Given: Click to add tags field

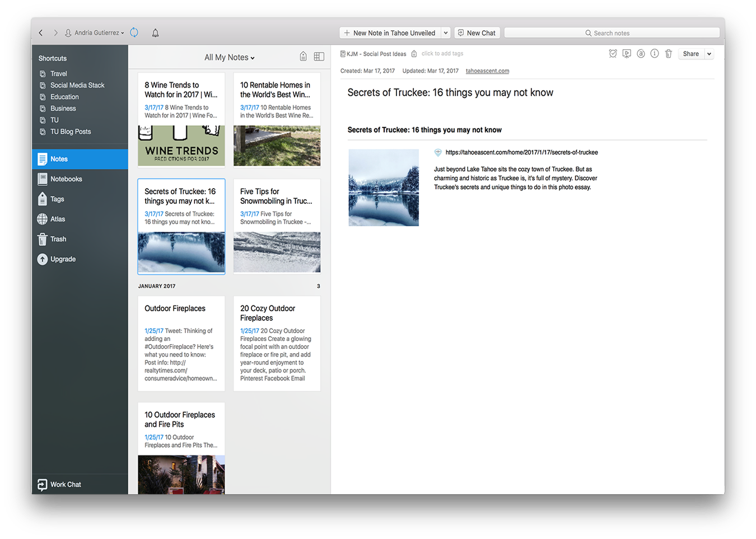Looking at the screenshot, I should pos(442,54).
